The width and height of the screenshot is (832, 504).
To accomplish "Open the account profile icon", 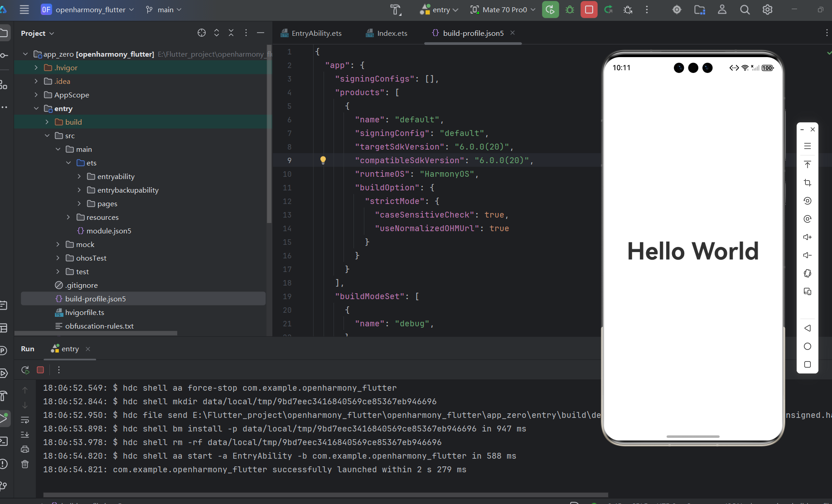I will click(x=722, y=10).
